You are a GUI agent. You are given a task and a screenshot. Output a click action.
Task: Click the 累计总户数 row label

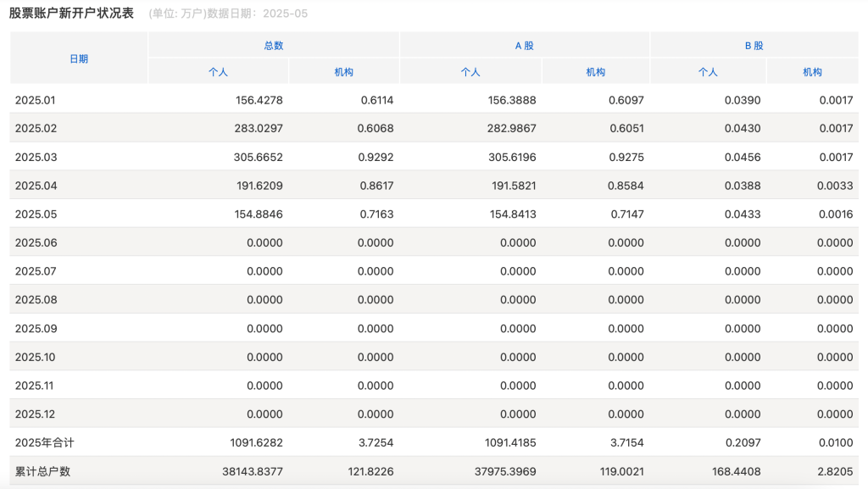(x=42, y=471)
